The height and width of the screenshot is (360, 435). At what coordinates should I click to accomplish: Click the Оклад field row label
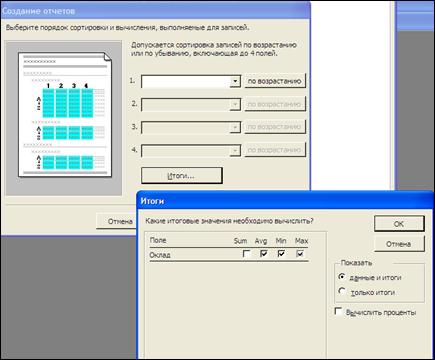160,255
